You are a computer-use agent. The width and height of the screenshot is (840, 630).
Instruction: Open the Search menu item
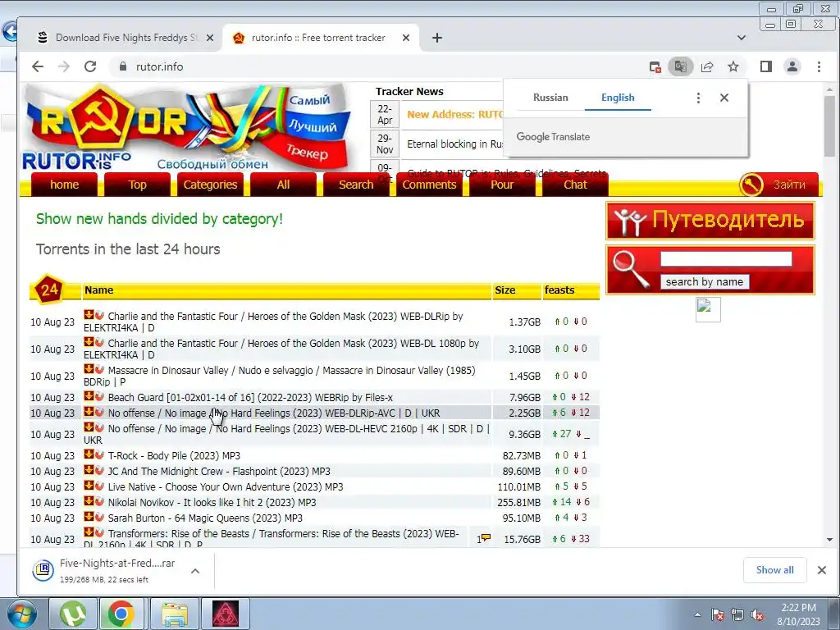(356, 185)
